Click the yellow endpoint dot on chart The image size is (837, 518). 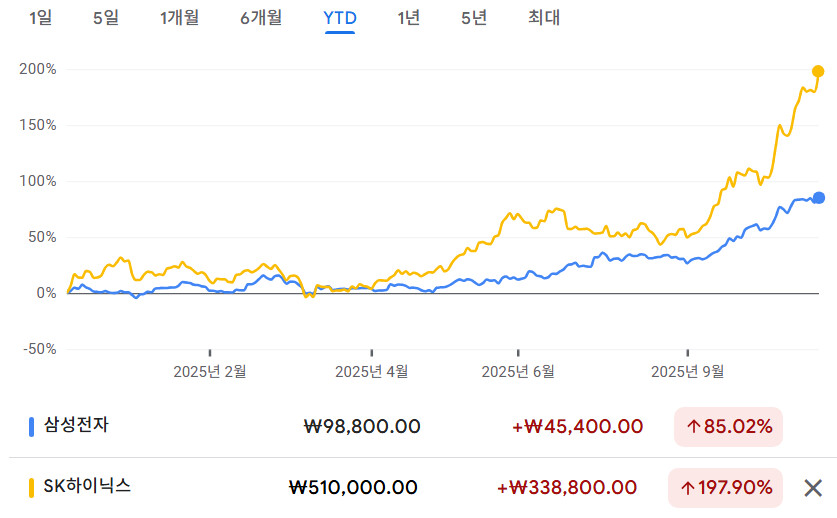pyautogui.click(x=818, y=71)
